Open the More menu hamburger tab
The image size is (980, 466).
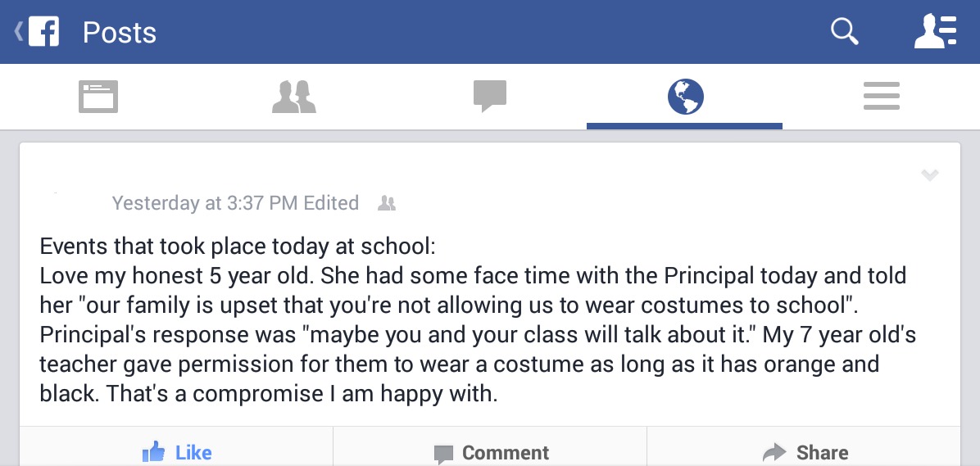[882, 97]
